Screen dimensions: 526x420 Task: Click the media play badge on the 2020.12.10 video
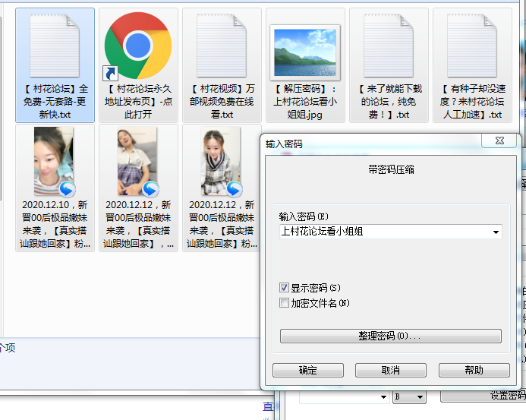point(68,188)
